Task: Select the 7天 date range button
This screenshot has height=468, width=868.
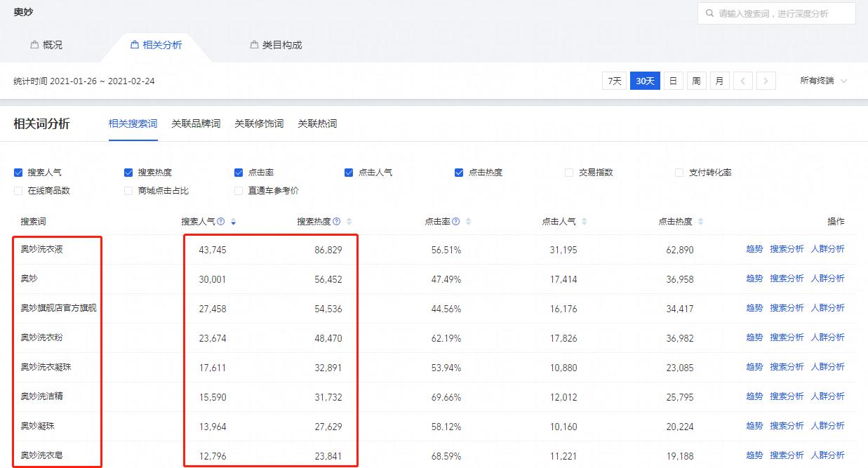Action: pyautogui.click(x=614, y=81)
